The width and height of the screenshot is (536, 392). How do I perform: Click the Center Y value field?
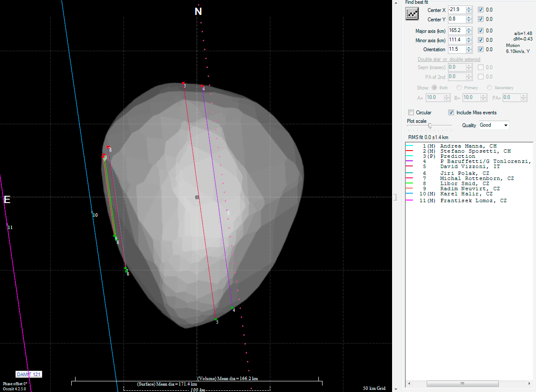(x=457, y=19)
